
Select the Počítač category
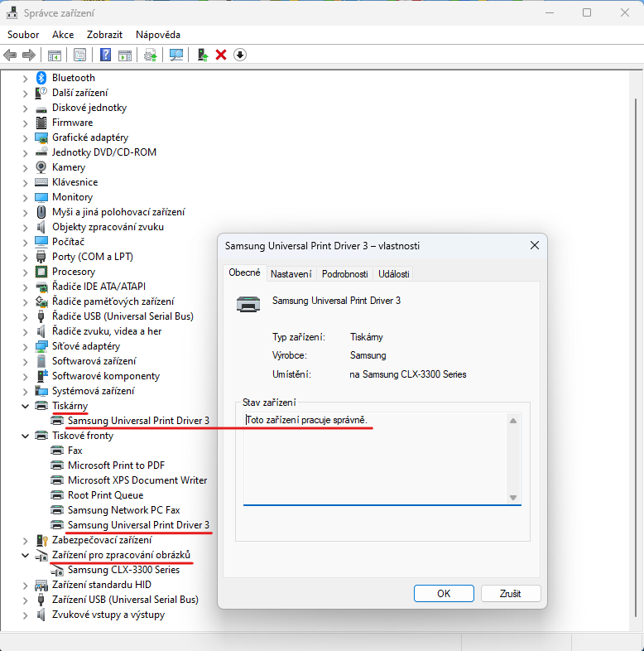click(x=68, y=242)
